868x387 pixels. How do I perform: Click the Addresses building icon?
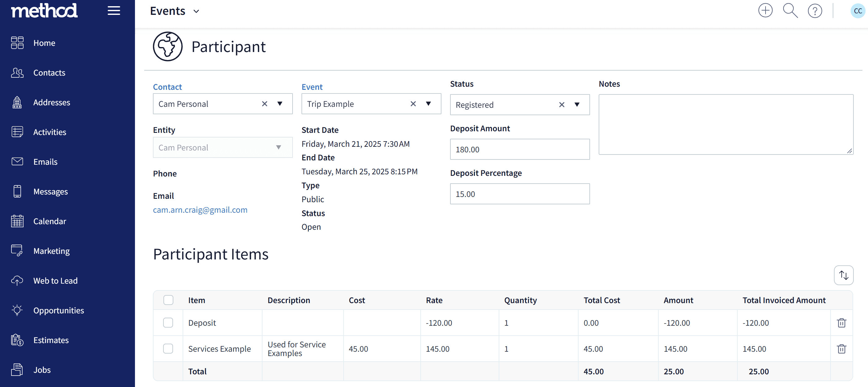(17, 102)
